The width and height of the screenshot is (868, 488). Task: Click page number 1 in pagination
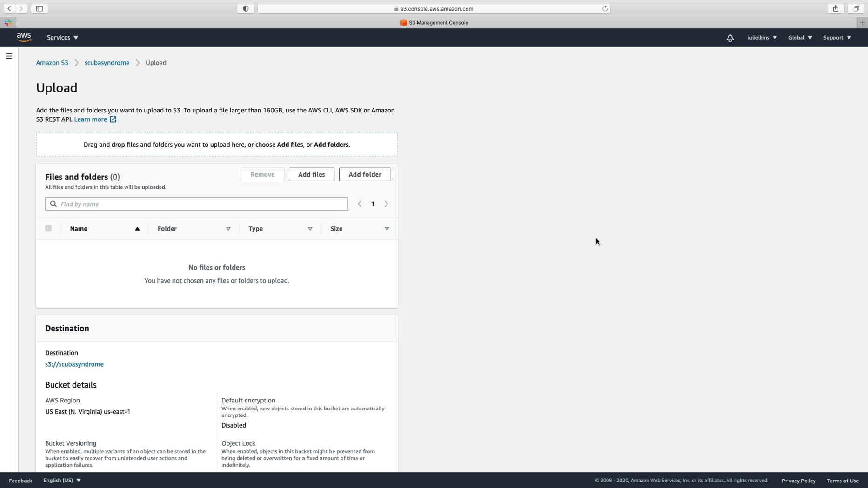coord(373,204)
